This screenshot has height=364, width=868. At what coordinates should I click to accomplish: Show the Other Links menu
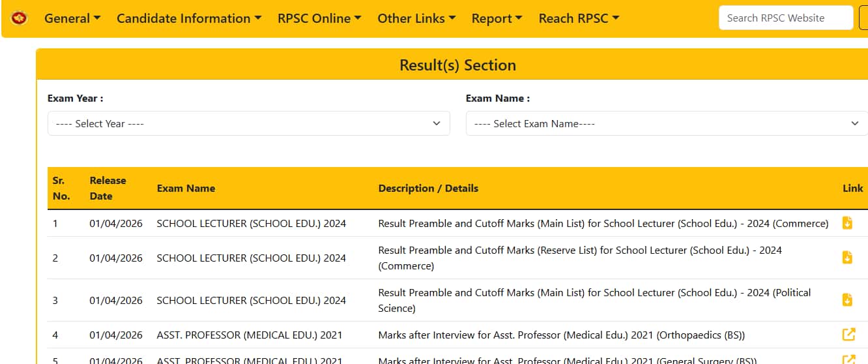(x=416, y=18)
